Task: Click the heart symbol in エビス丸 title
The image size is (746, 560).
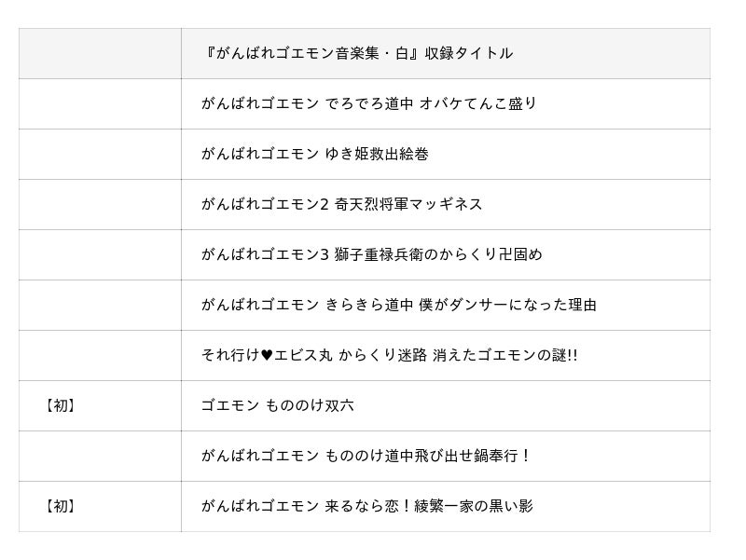Action: pyautogui.click(x=267, y=356)
